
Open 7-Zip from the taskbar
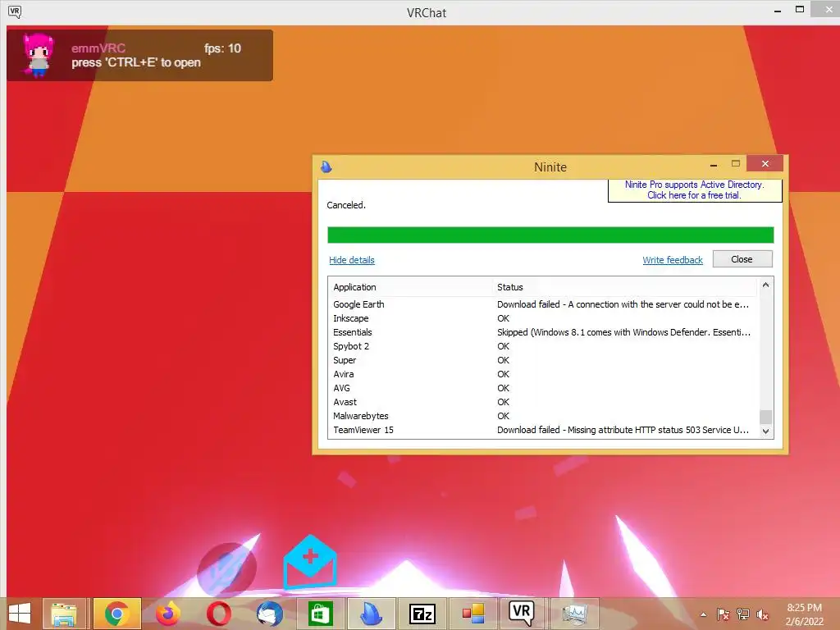click(x=422, y=614)
